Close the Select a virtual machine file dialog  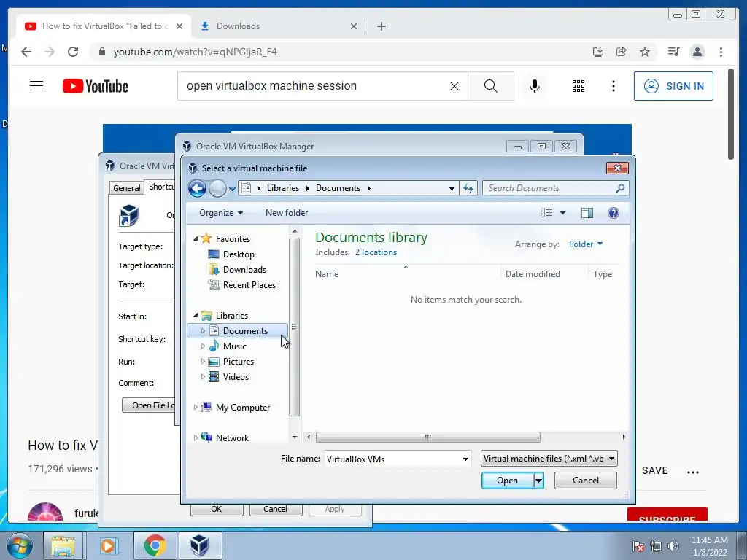click(617, 168)
